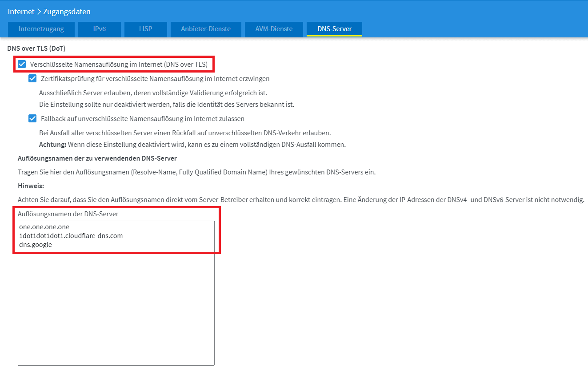Click the 'Verschlüsselte Namensauflösung im Internet' label text
Viewport: 588px width, 368px height.
click(x=119, y=65)
